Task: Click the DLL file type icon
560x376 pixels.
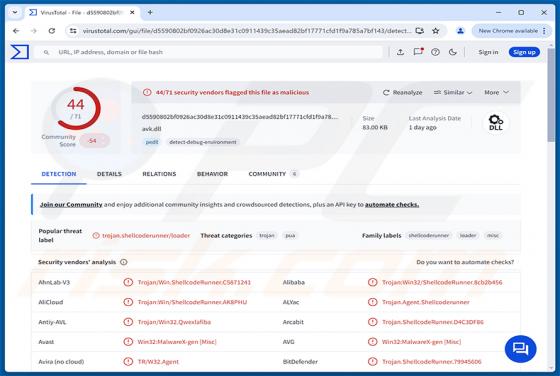Action: 495,122
